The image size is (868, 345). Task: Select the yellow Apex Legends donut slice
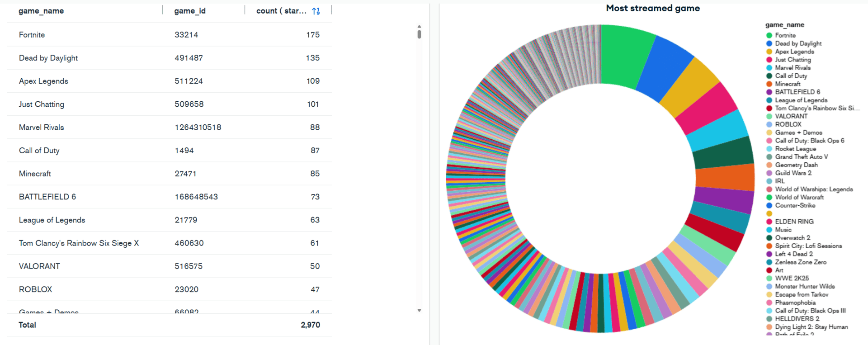pyautogui.click(x=689, y=87)
